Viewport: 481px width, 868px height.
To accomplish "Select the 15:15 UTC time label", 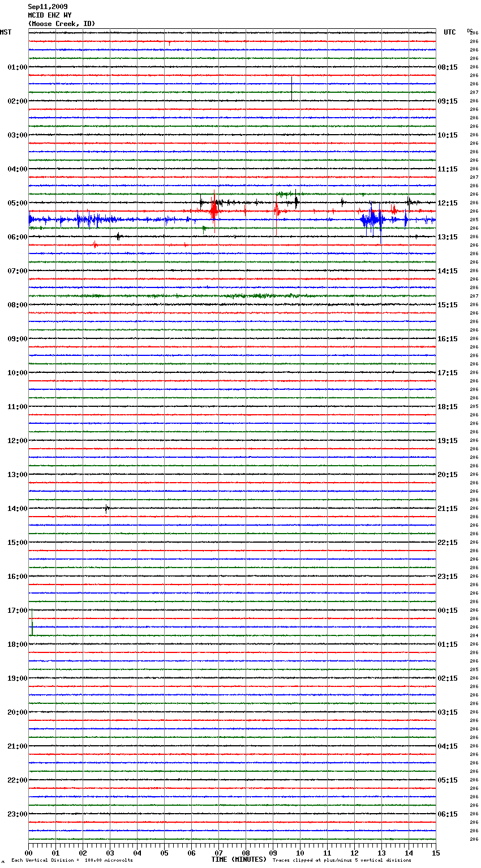I will (448, 305).
